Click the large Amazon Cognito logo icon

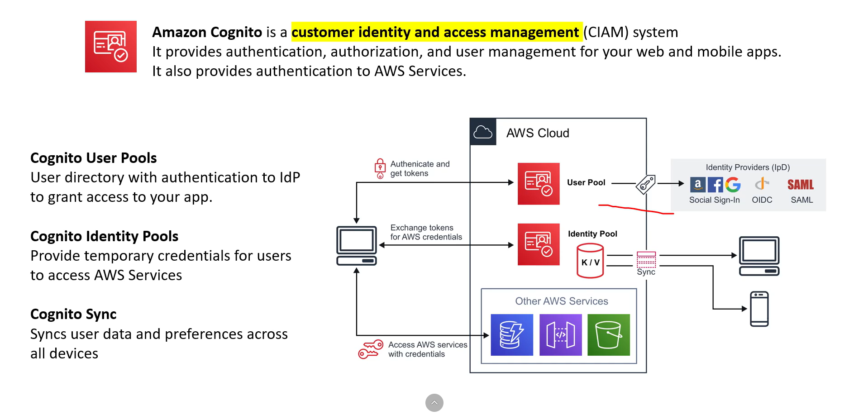click(111, 47)
